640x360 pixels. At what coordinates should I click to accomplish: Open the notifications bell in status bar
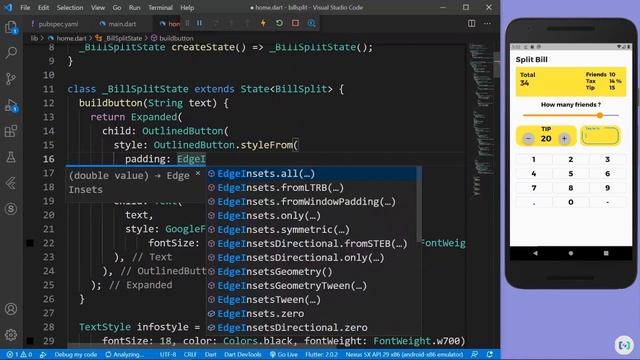coord(489,354)
